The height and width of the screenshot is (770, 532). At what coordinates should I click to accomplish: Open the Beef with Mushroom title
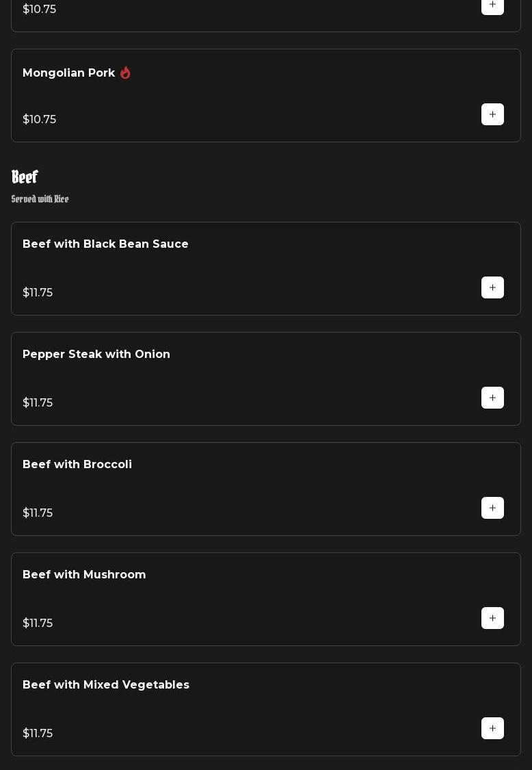(84, 575)
